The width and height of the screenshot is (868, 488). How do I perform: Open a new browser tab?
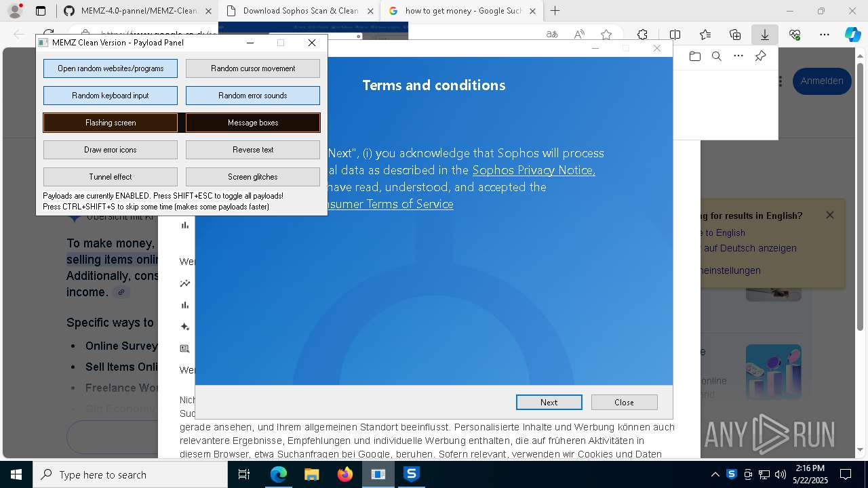pyautogui.click(x=555, y=11)
